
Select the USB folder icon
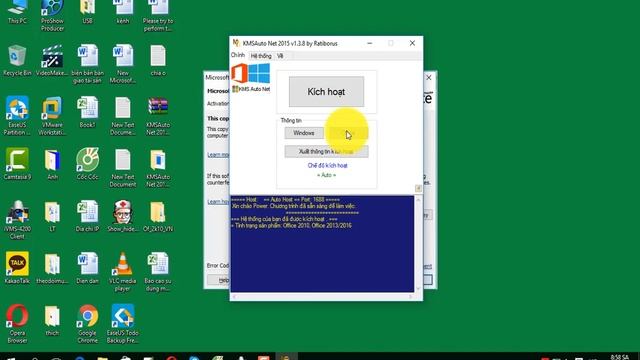pyautogui.click(x=87, y=12)
